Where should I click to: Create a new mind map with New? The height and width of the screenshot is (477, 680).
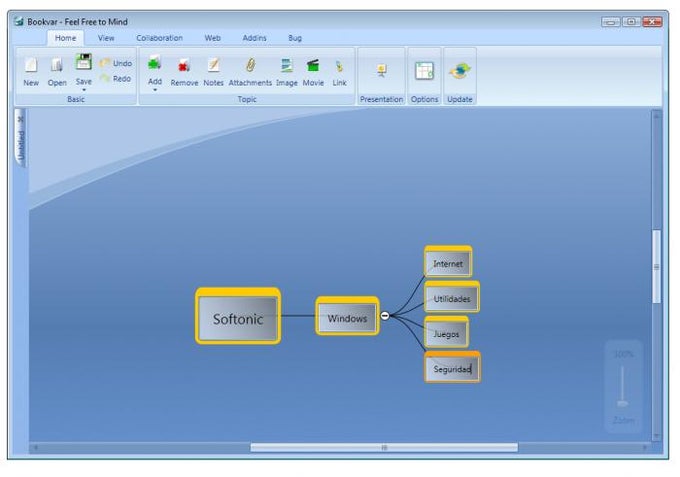31,72
